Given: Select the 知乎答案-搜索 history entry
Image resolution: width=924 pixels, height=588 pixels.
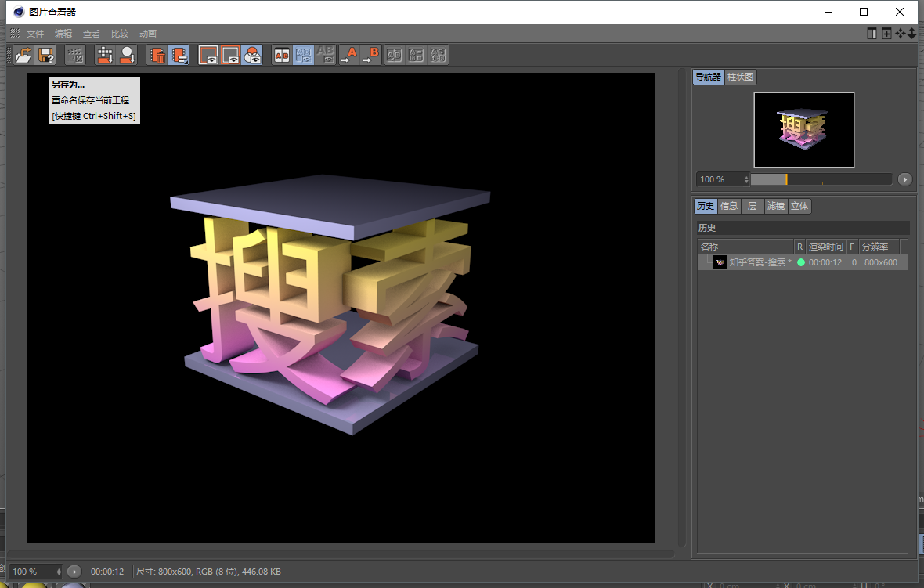Looking at the screenshot, I should [x=803, y=262].
